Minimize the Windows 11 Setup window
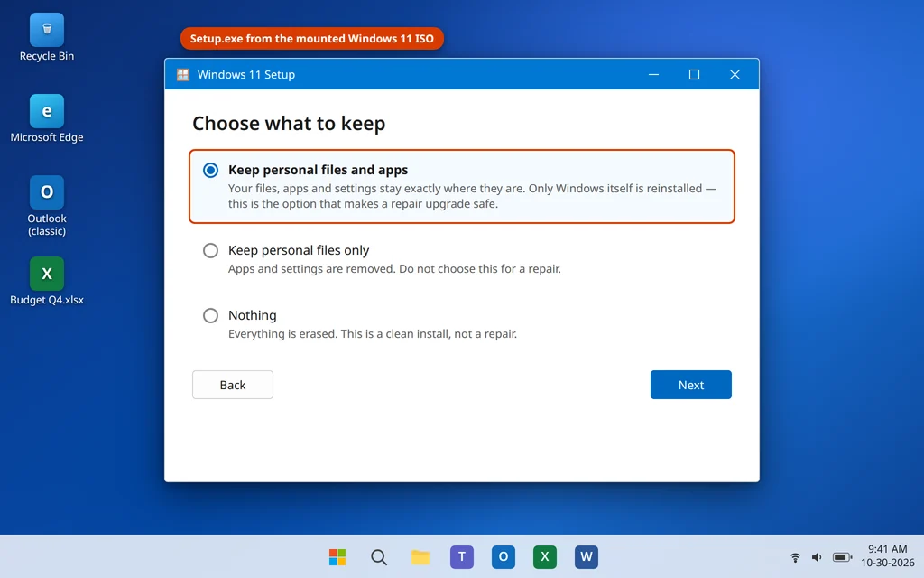The image size is (924, 578). click(x=653, y=74)
